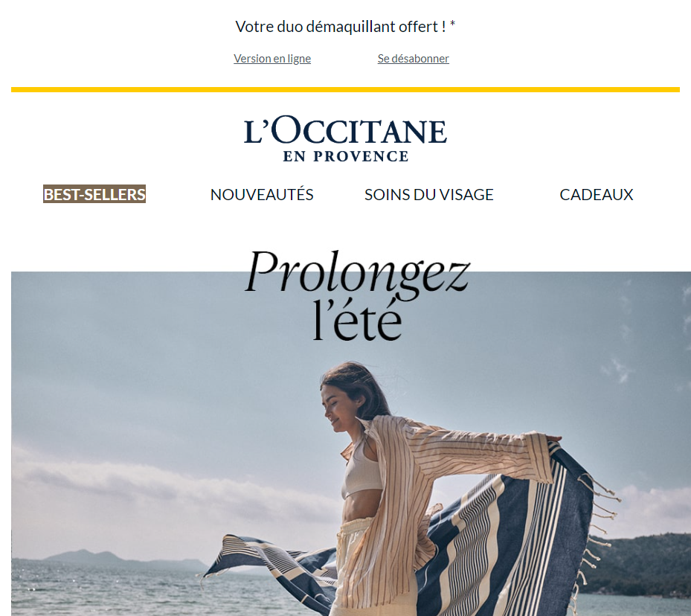The image size is (691, 616).
Task: Open the BEST-SELLERS navigation item
Action: tap(94, 194)
